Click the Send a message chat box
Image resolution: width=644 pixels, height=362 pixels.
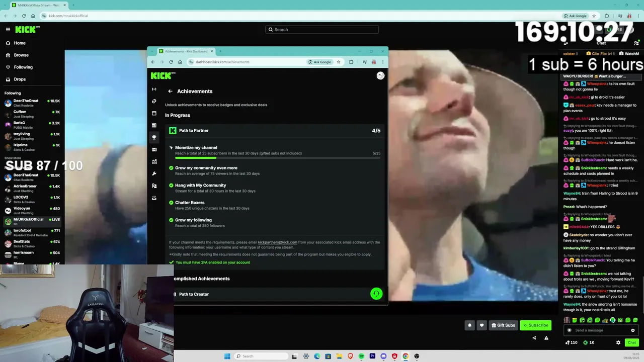click(600, 330)
